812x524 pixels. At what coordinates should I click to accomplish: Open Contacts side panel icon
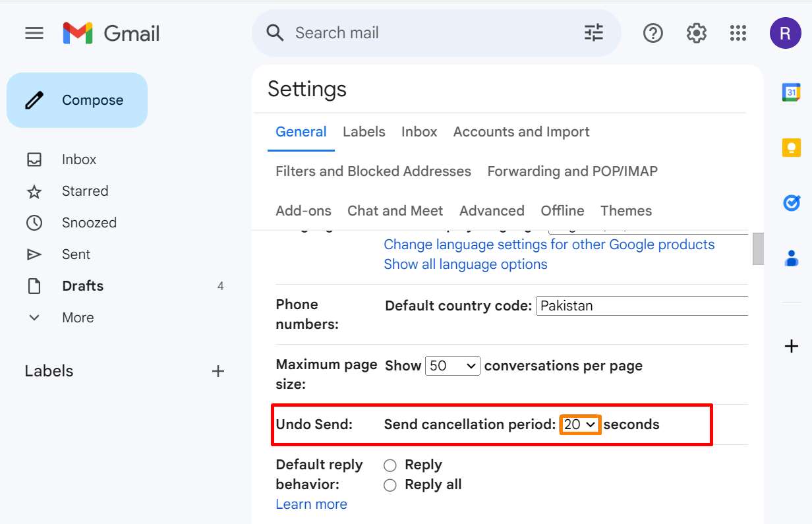tap(791, 258)
